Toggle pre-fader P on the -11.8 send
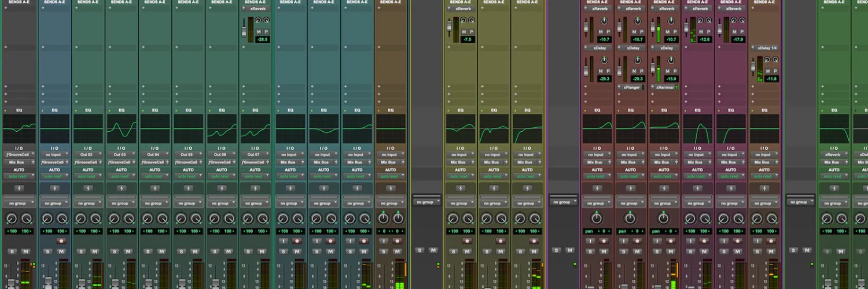Viewport: 868px width, 289px height. click(x=775, y=70)
